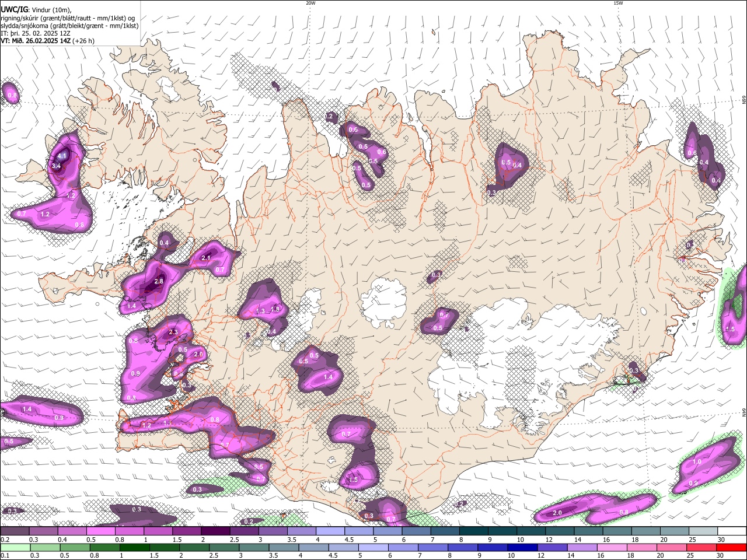The height and width of the screenshot is (560, 747).
Task: Click the 'rigning/skúrir (grænt/blátt/rautt - mm/1klst) og' line
Action: click(x=68, y=17)
